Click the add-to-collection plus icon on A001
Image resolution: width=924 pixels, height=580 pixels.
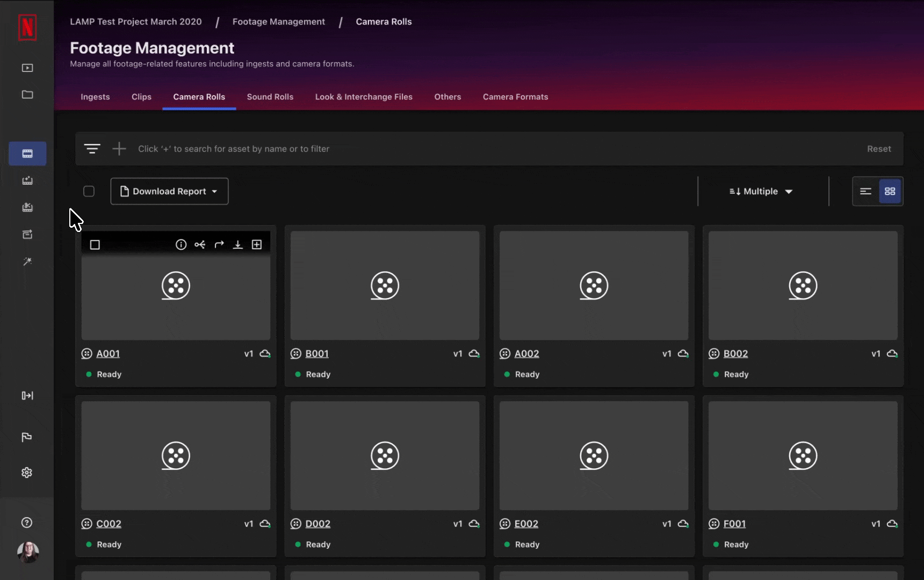(257, 244)
